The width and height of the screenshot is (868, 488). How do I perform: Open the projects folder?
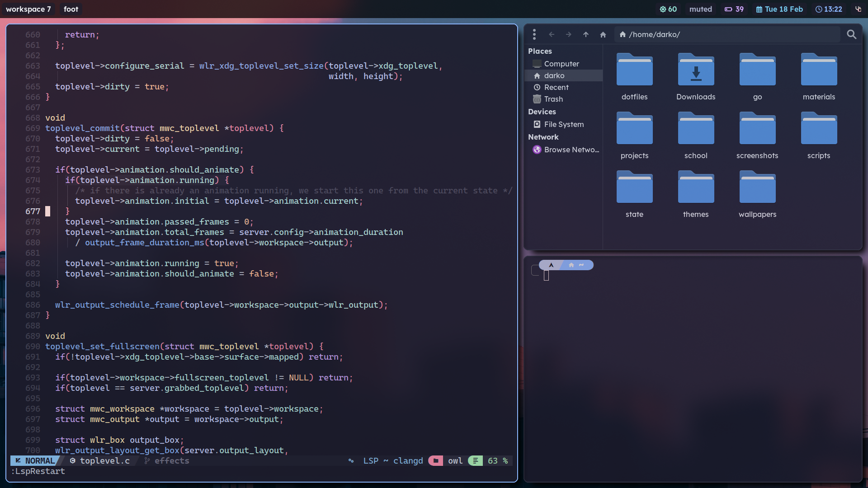[x=635, y=136]
